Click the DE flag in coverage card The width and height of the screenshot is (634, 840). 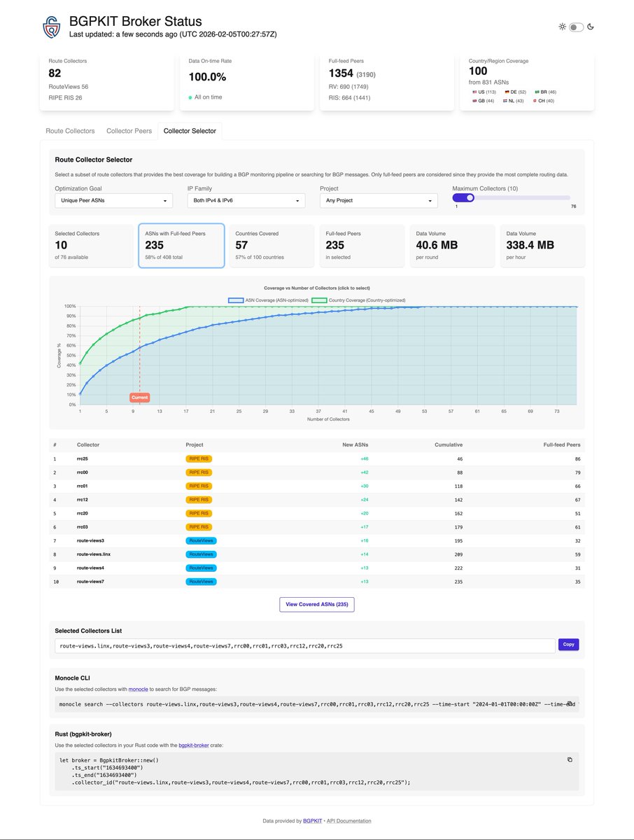pyautogui.click(x=507, y=92)
